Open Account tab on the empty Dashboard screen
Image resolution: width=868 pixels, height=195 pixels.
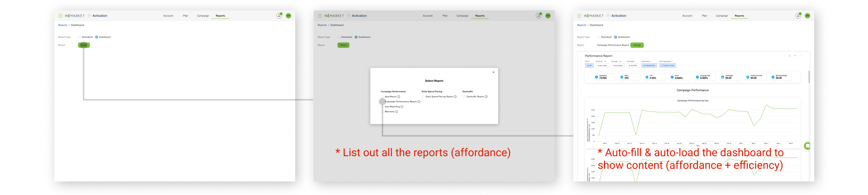point(168,16)
